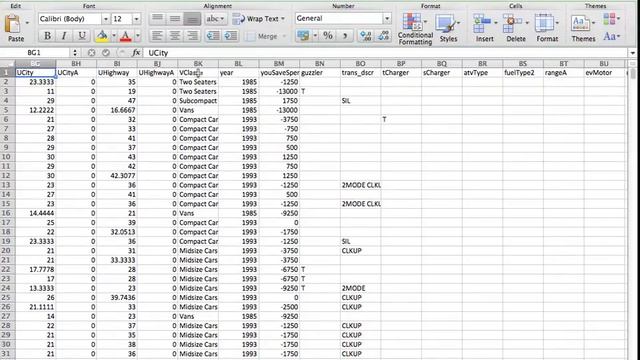Select row 13 header
Viewport: 640px width, 360px height.
[6, 185]
